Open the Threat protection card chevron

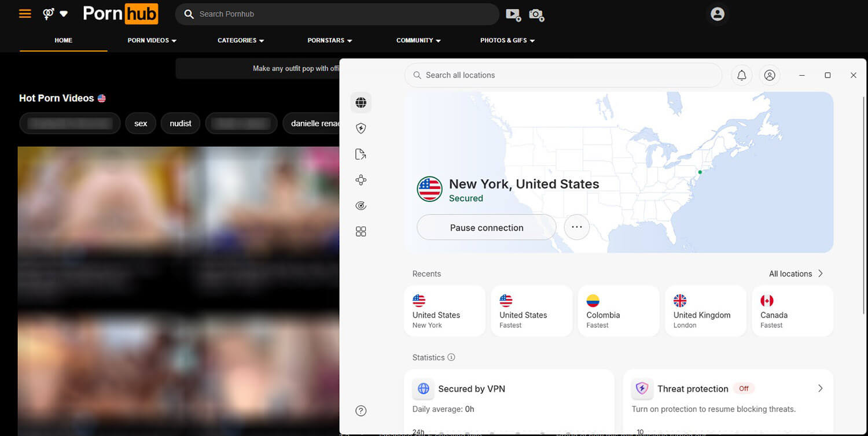pyautogui.click(x=820, y=389)
